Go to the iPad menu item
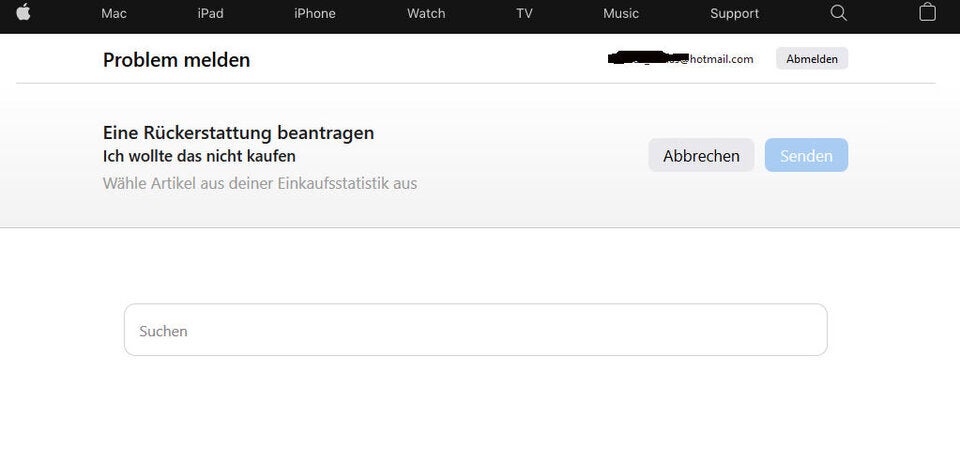The image size is (960, 465). click(x=211, y=13)
